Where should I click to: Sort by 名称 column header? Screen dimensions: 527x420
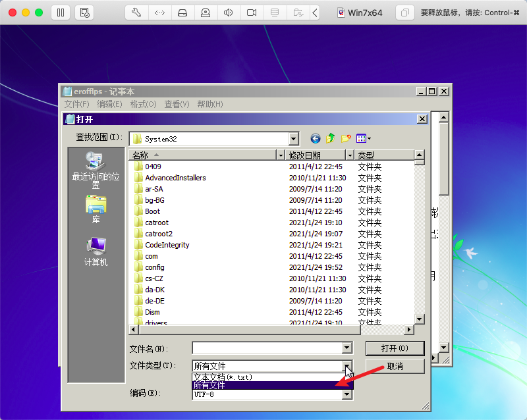[203, 155]
